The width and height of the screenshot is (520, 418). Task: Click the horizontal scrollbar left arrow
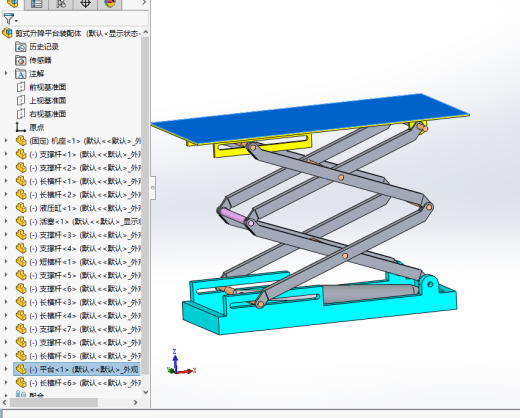coord(4,403)
